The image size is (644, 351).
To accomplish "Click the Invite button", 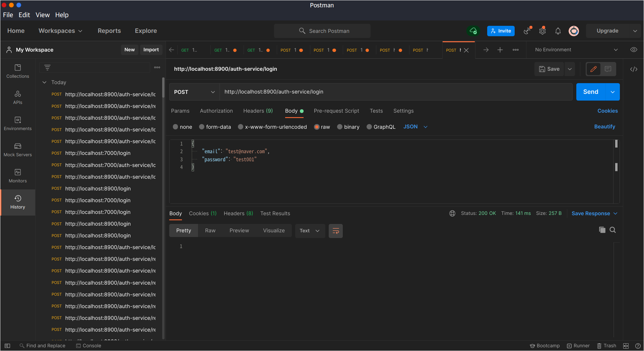I will click(x=501, y=31).
